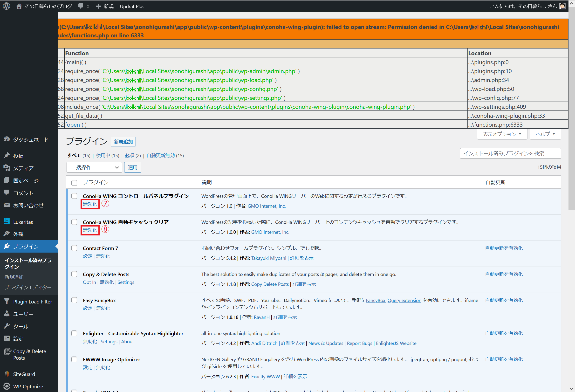Click Opt In under Copy & Delete Posts
575x392 pixels.
(89, 282)
